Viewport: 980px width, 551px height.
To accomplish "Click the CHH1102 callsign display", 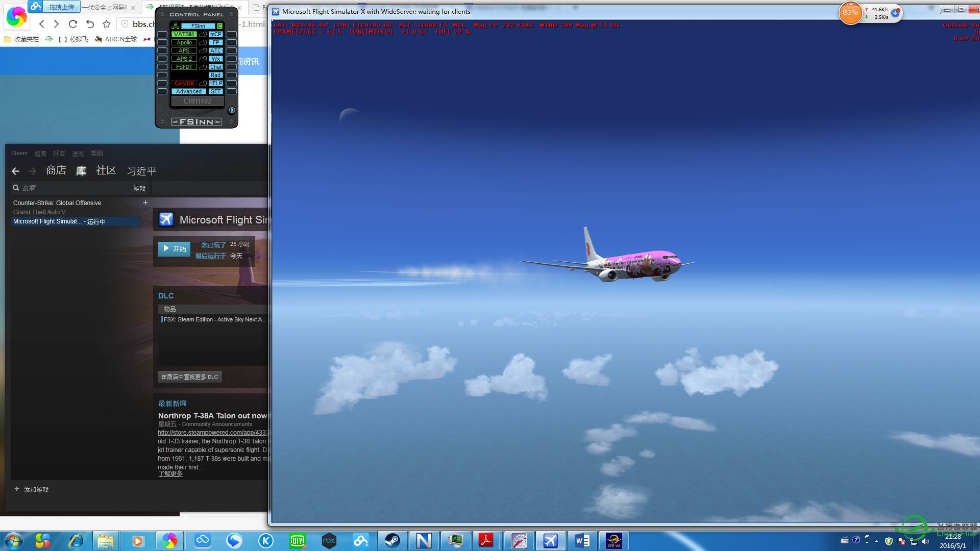I will pos(197,101).
